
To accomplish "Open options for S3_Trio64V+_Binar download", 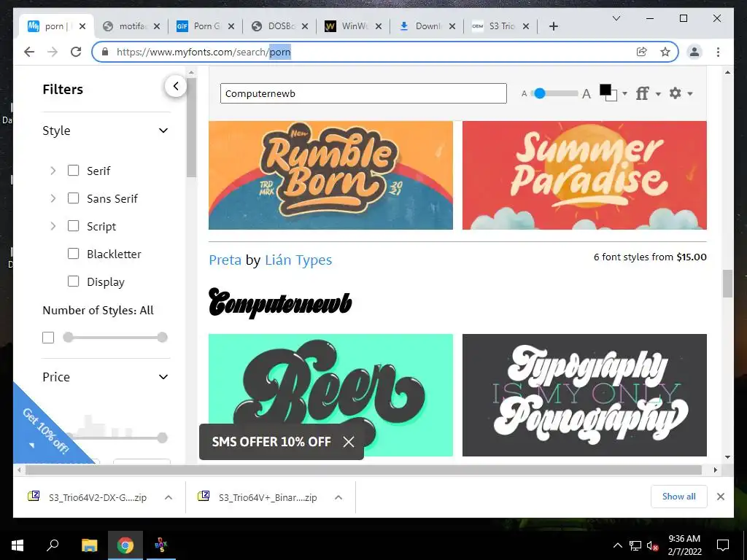I will tap(338, 497).
